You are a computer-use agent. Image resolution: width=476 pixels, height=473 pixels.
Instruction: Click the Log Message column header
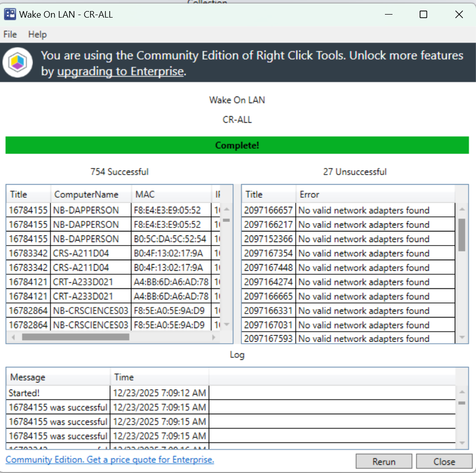coord(28,377)
